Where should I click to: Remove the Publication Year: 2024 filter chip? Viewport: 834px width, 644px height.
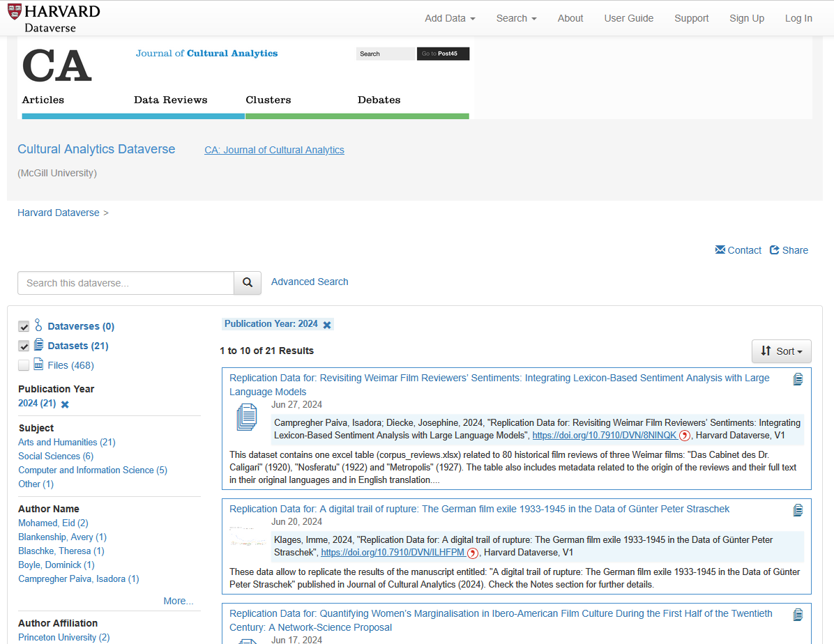pyautogui.click(x=327, y=324)
